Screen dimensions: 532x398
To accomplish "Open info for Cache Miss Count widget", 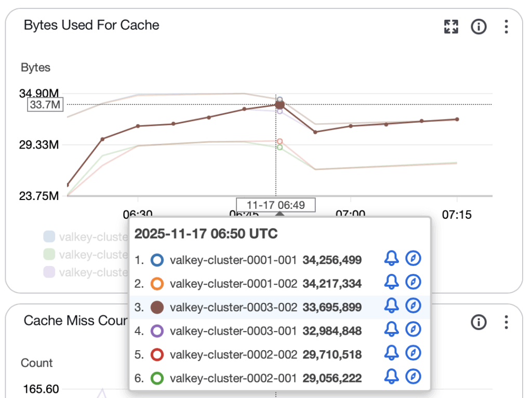I will click(x=478, y=322).
